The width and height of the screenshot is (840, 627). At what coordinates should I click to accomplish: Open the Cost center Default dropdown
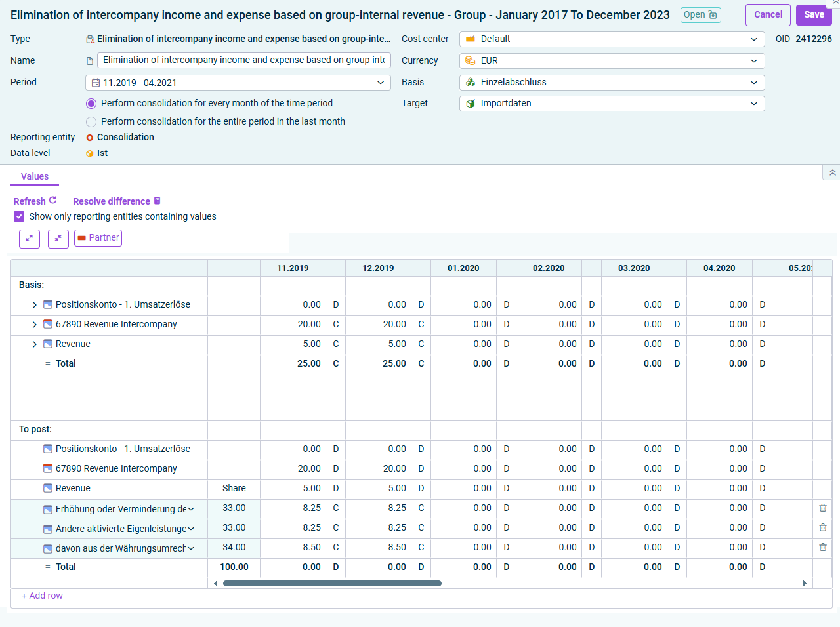pyautogui.click(x=612, y=39)
